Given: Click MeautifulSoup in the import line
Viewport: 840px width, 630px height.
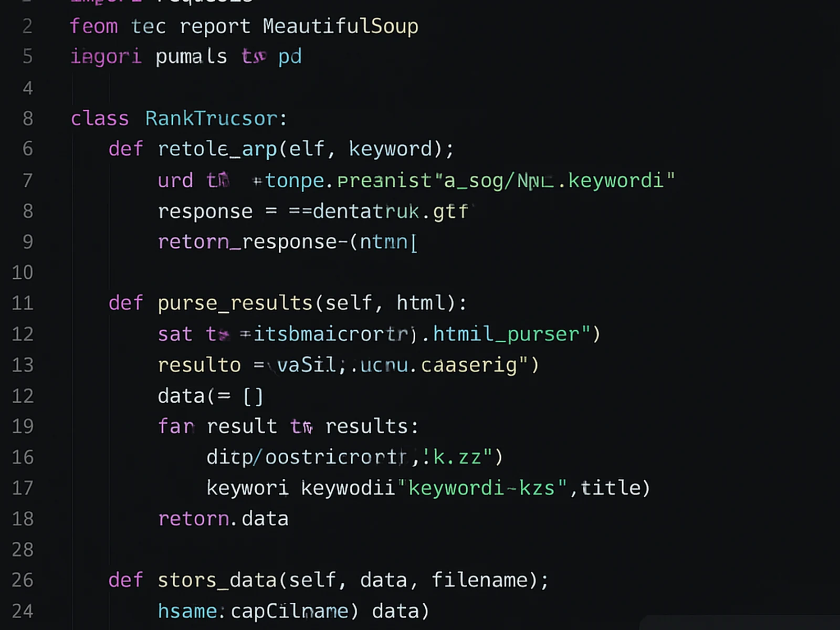Looking at the screenshot, I should tap(340, 26).
